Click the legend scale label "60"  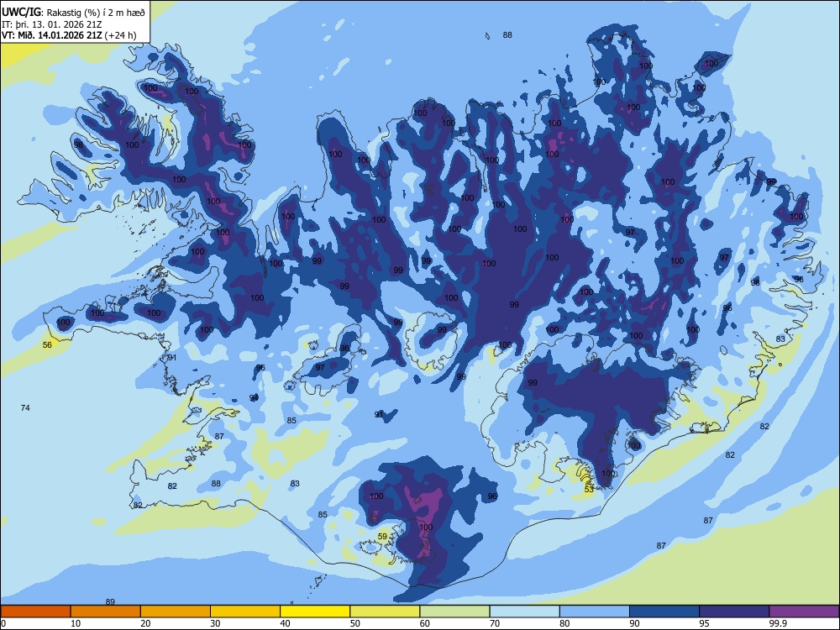(425, 623)
